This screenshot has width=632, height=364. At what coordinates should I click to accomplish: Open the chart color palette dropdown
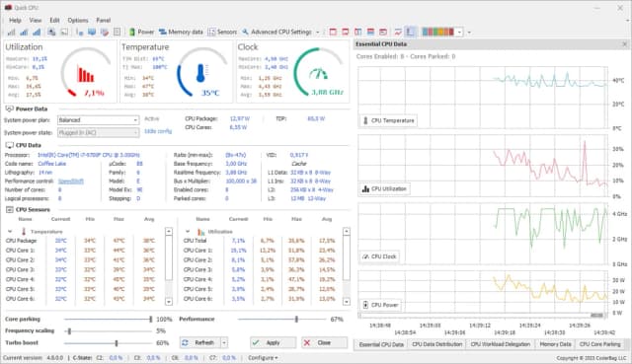[459, 33]
